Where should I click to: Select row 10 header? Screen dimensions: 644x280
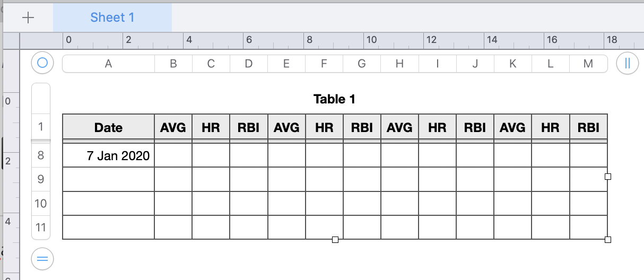click(x=41, y=204)
